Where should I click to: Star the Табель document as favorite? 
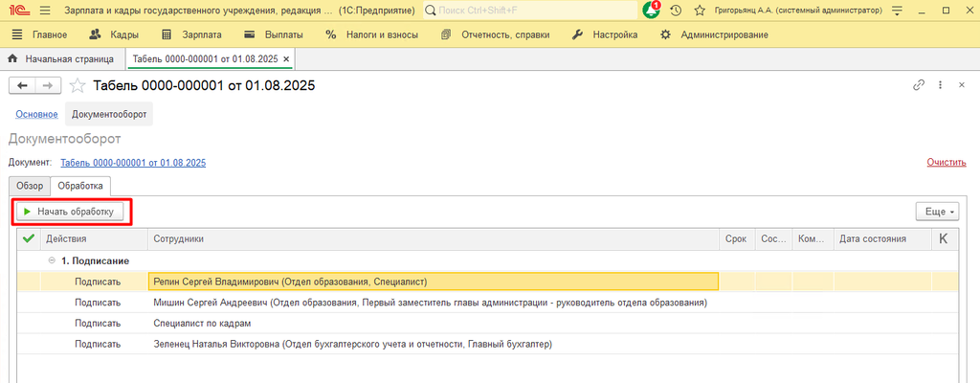point(78,85)
